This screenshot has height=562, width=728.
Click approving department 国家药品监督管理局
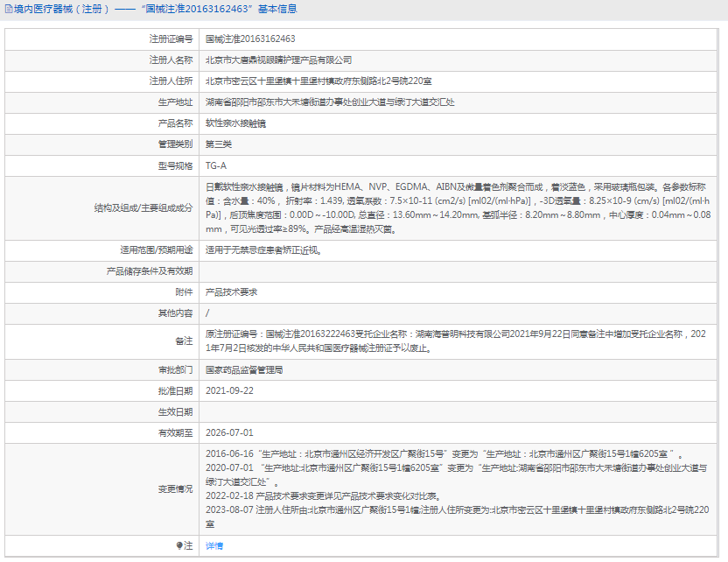[x=244, y=369]
